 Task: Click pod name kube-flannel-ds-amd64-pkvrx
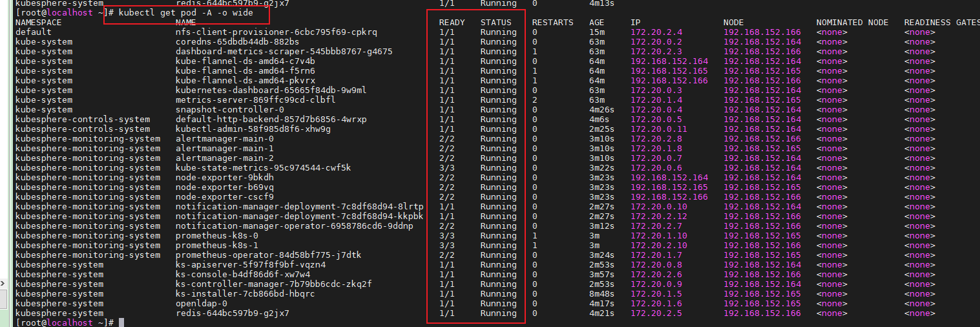245,81
